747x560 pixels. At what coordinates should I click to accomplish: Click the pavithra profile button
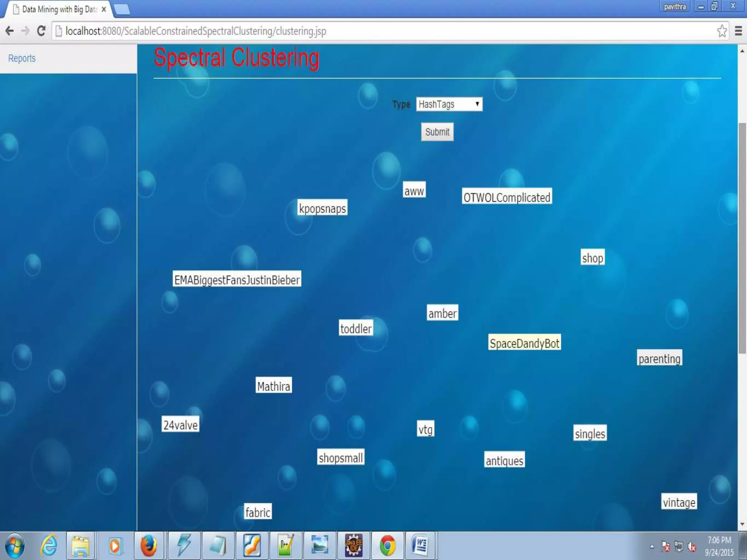click(674, 7)
